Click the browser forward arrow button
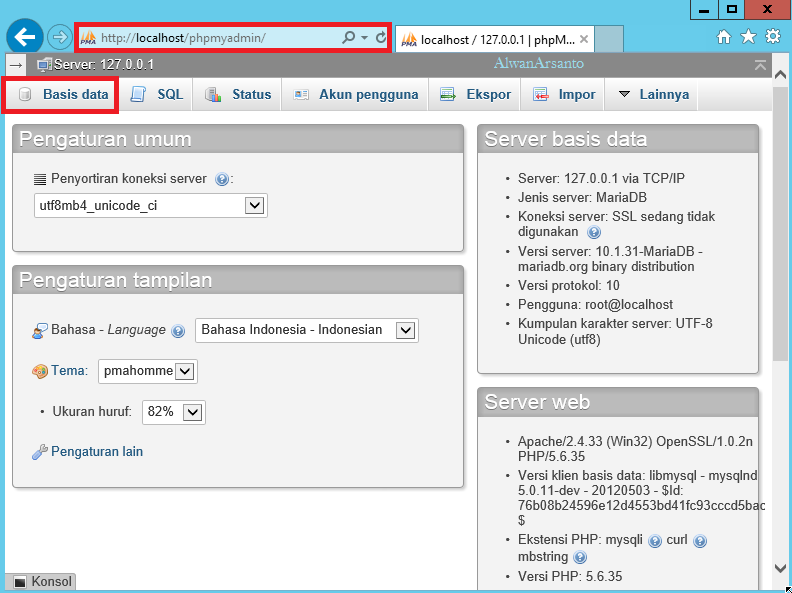Viewport: 792px width, 593px height. (x=60, y=37)
